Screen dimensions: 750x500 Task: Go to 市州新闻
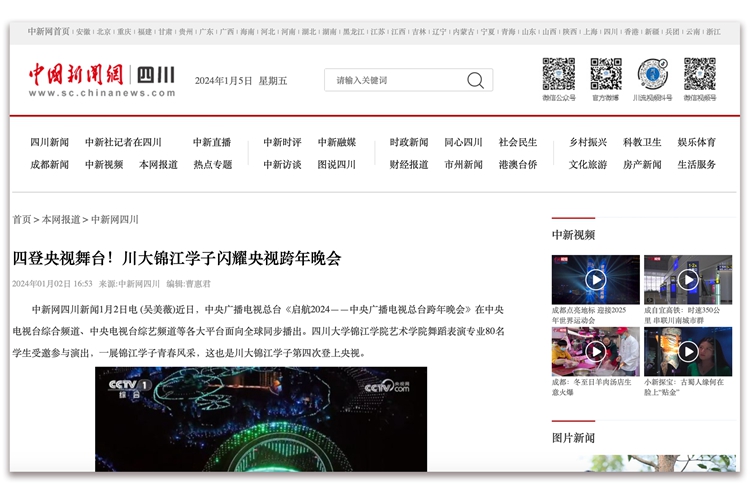[x=463, y=165]
